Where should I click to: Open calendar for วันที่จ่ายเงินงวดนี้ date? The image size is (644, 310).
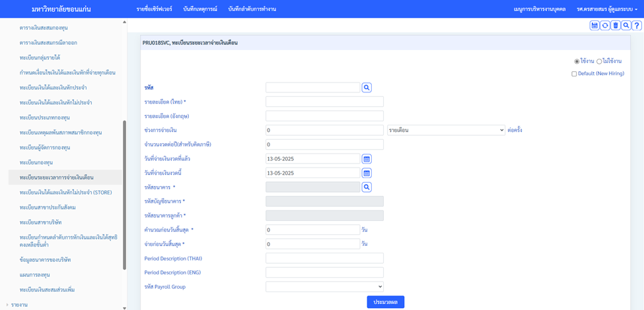[367, 173]
